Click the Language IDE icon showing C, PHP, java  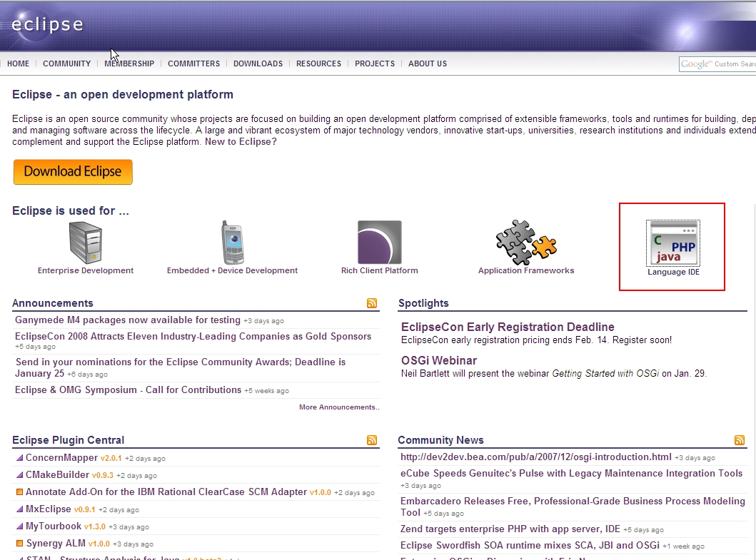coord(673,243)
